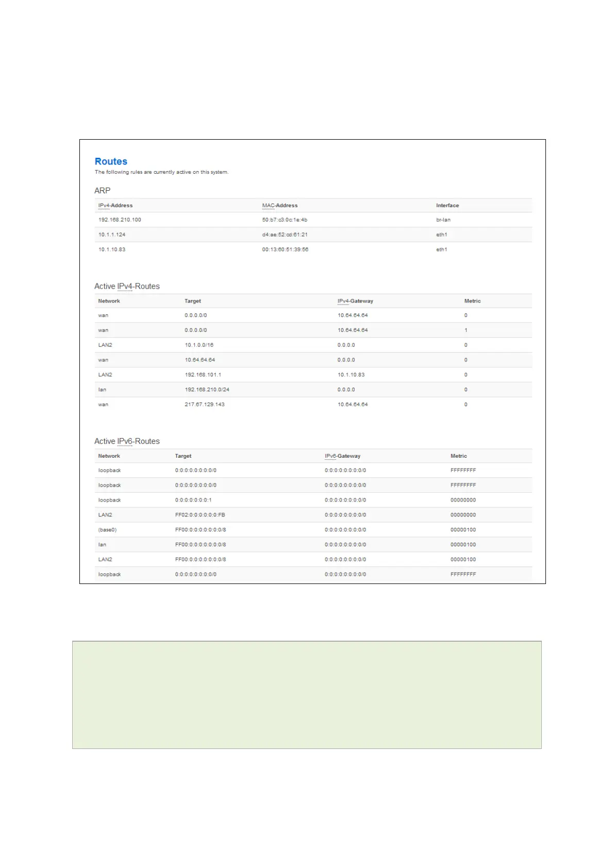The height and width of the screenshot is (868, 614).
Task: Click 'Metric' header in IPv6-Routes table
Action: click(x=459, y=456)
